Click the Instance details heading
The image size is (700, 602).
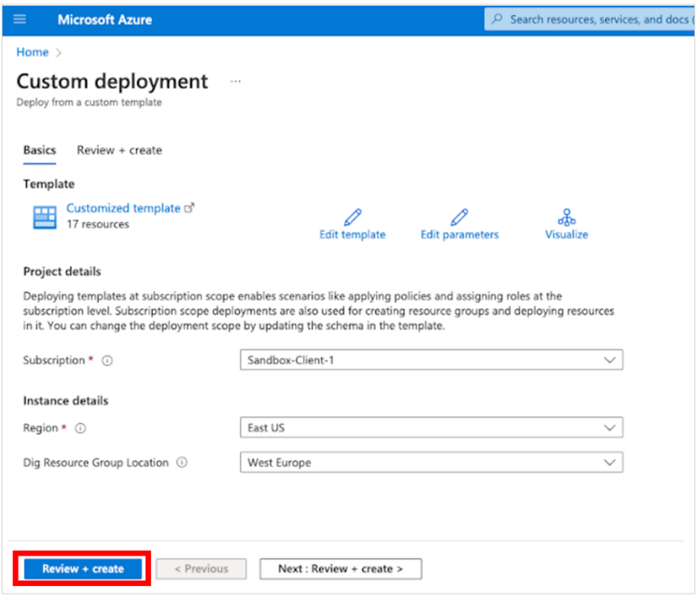tap(65, 400)
